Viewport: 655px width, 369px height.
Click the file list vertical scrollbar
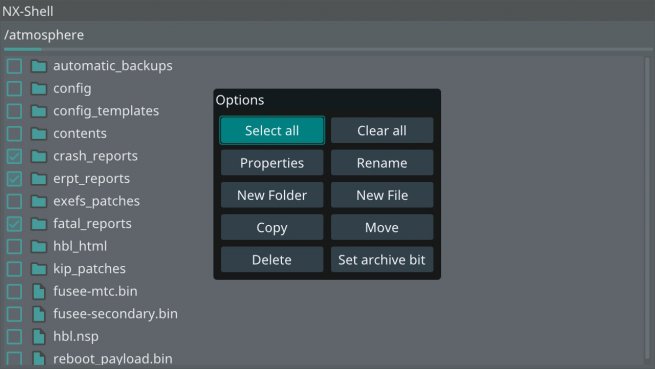(x=647, y=209)
